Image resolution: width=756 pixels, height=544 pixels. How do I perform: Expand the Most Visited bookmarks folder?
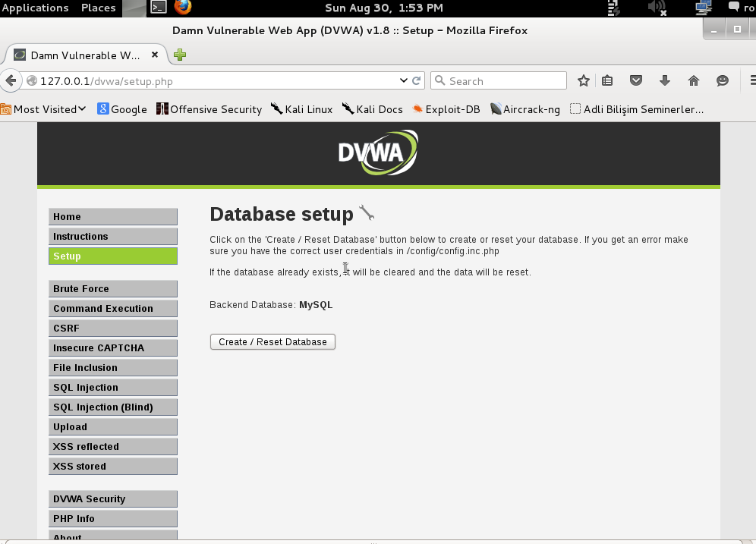click(44, 109)
